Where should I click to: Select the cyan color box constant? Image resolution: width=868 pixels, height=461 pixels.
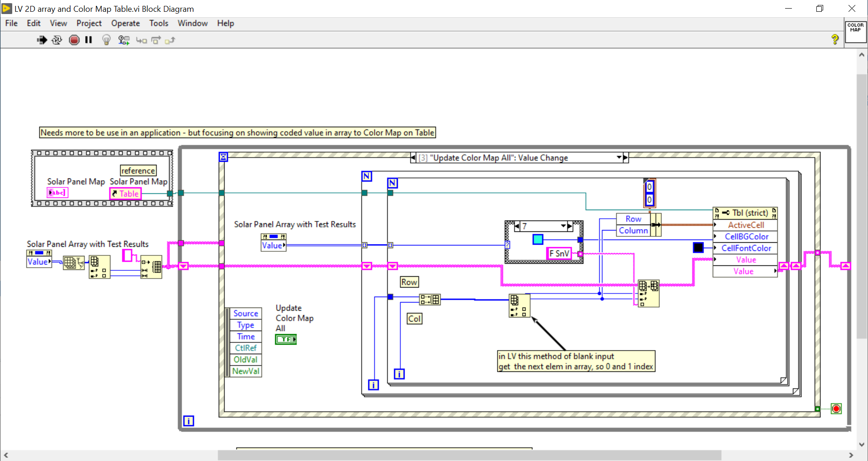(538, 239)
